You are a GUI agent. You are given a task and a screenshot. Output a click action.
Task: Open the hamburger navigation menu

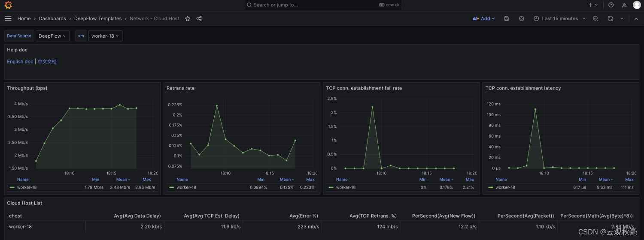[x=8, y=18]
